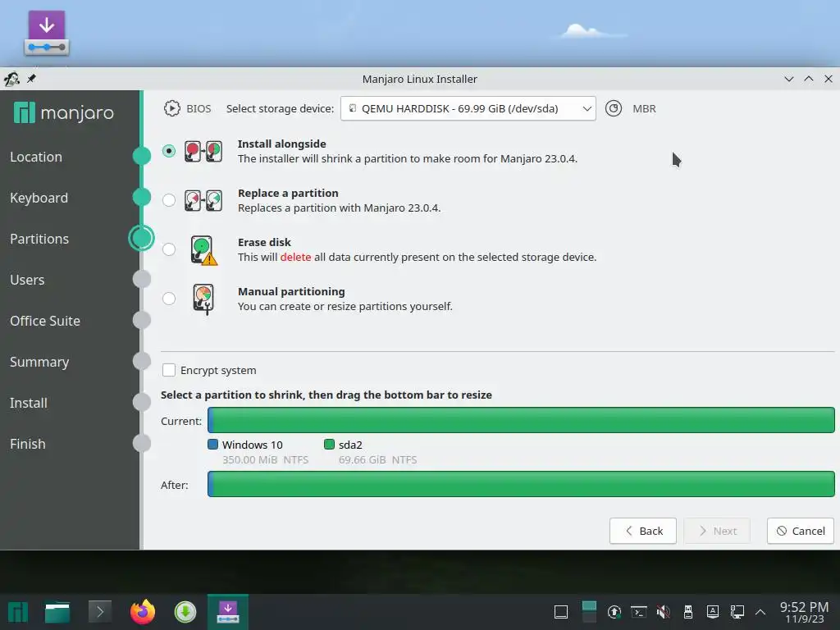The height and width of the screenshot is (630, 840).
Task: Expand the hidden system tray icons arrow
Action: pos(760,612)
